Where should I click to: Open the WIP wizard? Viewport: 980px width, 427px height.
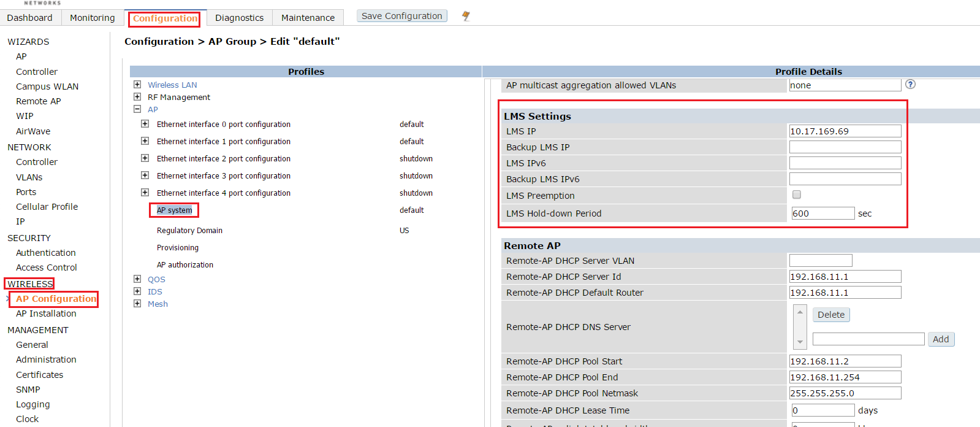point(25,116)
